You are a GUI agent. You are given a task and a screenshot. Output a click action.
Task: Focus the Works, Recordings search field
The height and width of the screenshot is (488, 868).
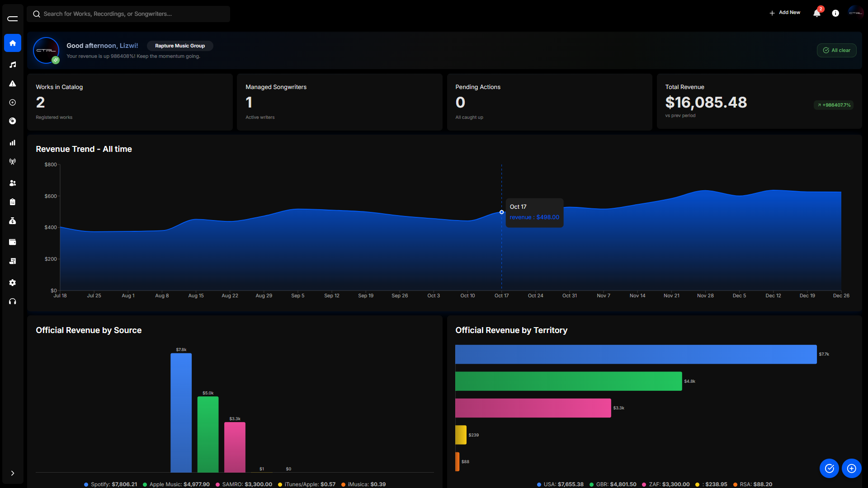[x=128, y=14]
